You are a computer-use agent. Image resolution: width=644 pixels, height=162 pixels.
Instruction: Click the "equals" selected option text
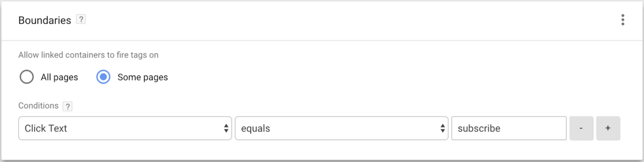click(255, 129)
